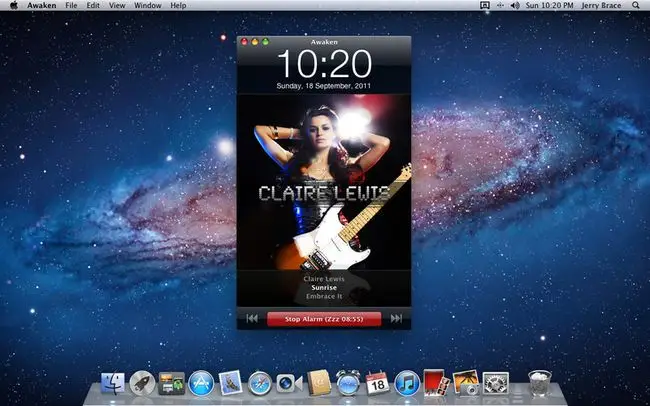Open the Jerry Brace user menu
This screenshot has width=650, height=406.
[x=601, y=5]
